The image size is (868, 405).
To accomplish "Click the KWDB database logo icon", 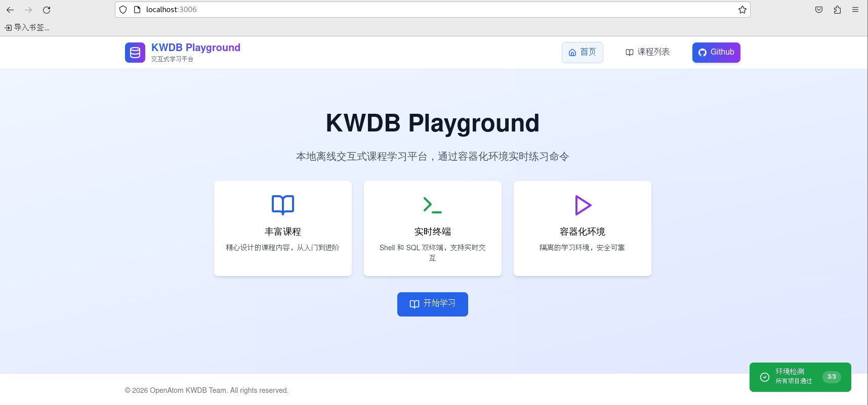I will 135,53.
